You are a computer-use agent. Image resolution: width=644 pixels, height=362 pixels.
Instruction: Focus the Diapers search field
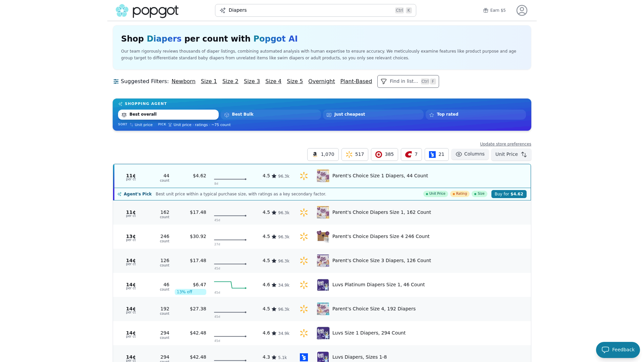tap(315, 10)
